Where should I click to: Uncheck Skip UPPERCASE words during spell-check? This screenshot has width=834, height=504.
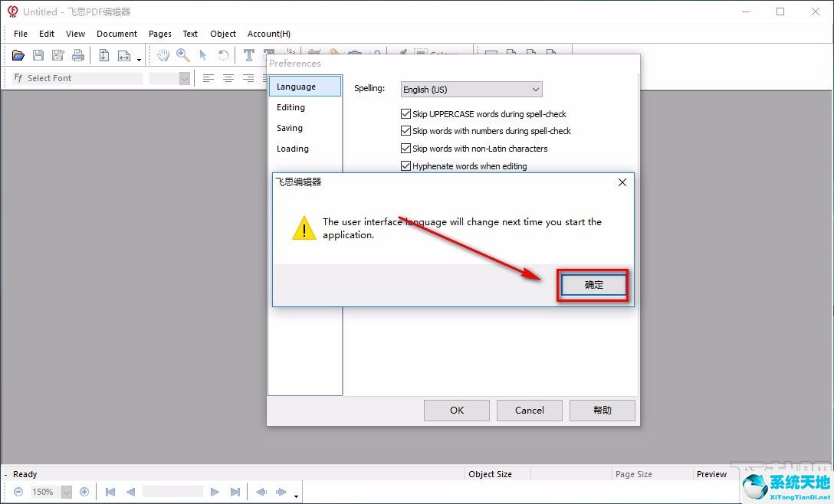406,114
